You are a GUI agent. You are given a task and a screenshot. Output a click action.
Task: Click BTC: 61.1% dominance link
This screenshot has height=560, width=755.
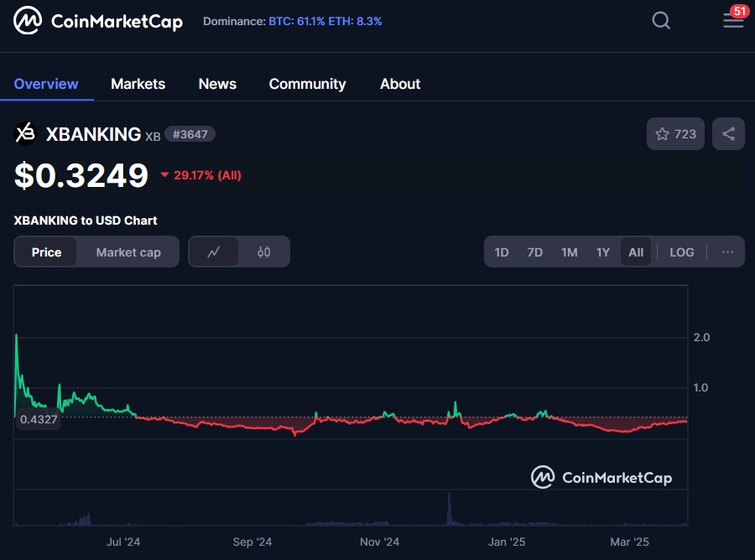coord(297,21)
